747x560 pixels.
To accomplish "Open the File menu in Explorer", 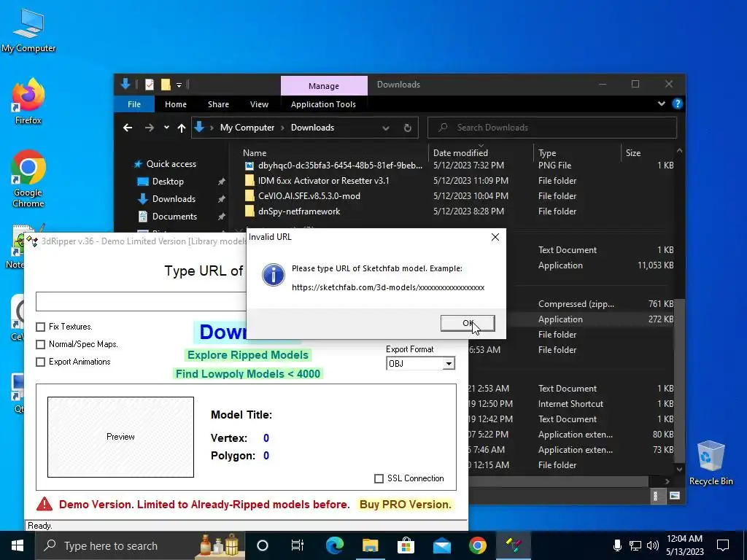I will (x=134, y=104).
